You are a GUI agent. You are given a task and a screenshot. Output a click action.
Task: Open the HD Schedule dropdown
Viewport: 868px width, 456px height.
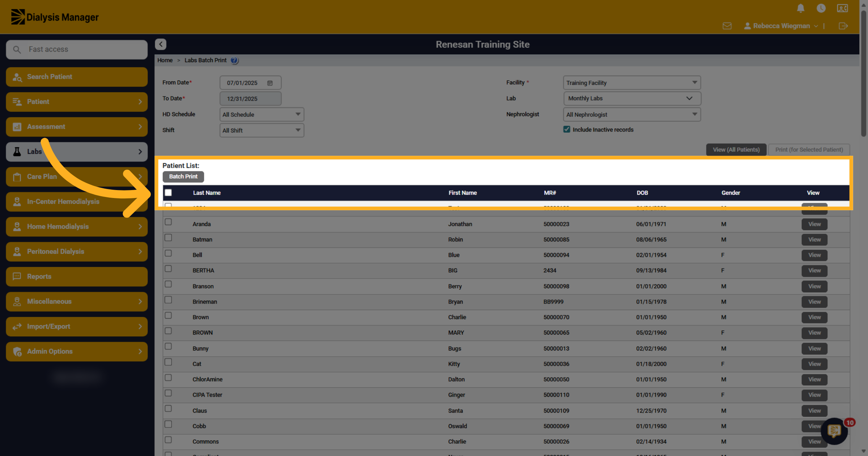(262, 115)
